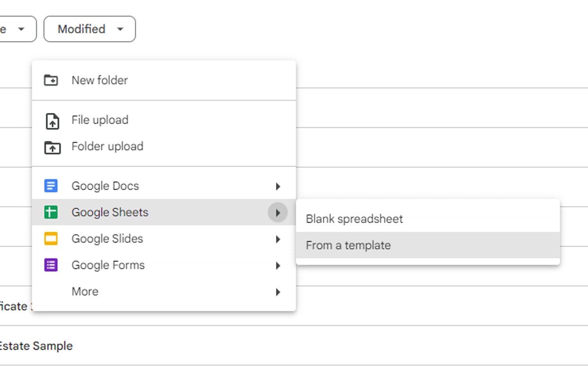Open the partially visible filter dropdown left of Modified
Screen dimensions: 588x372
[18, 29]
